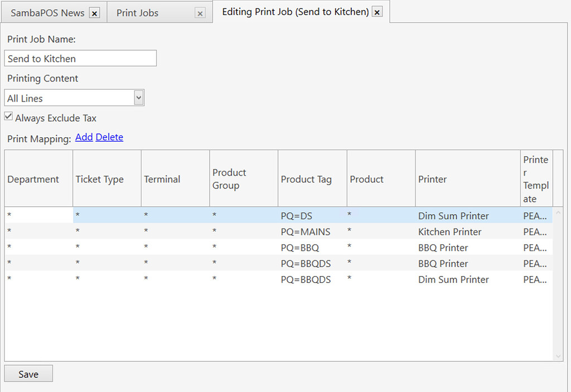Screen dimensions: 571x392
Task: Open the Printing Content dropdown
Action: (139, 98)
